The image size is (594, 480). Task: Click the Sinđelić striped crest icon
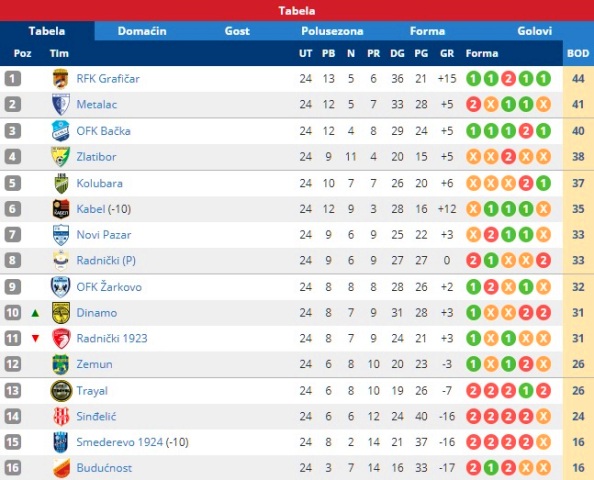[x=61, y=416]
